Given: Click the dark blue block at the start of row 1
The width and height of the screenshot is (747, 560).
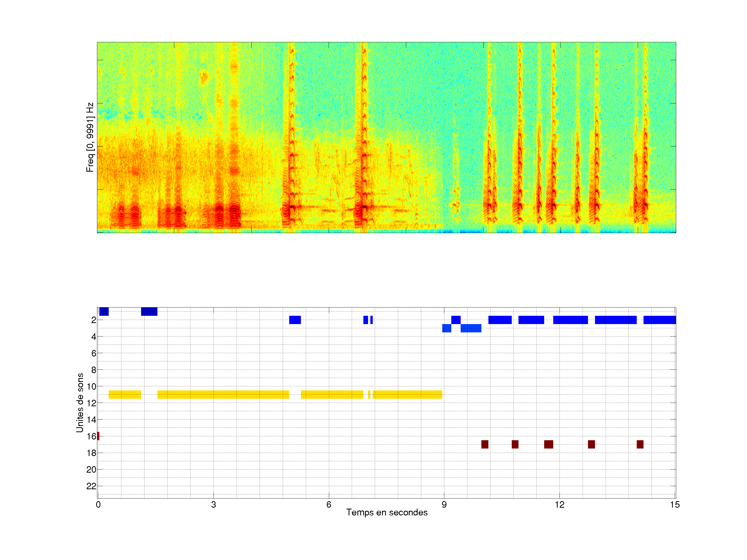Looking at the screenshot, I should coord(104,312).
